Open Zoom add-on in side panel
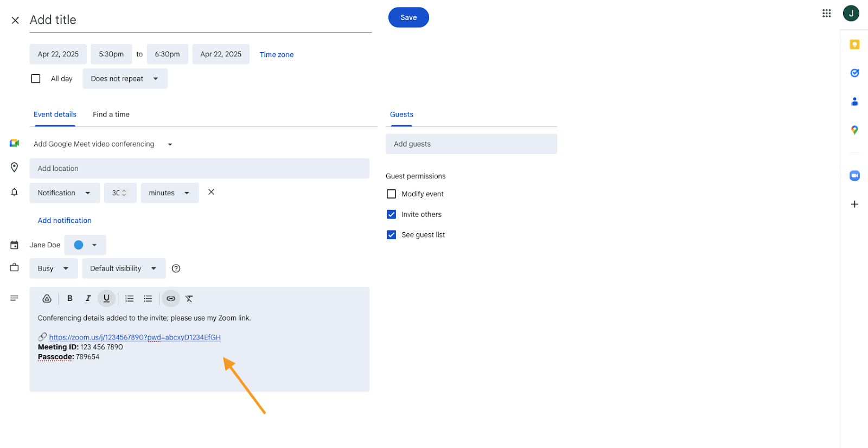 [854, 176]
